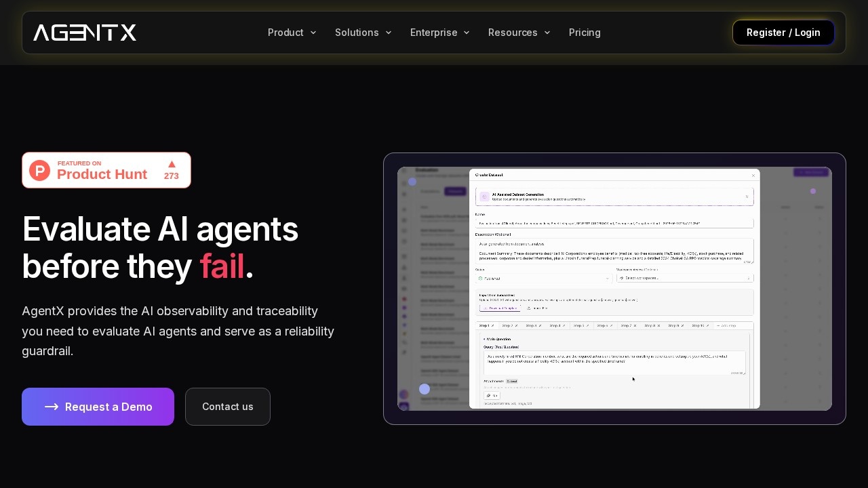Click the red word "fail" in headline
This screenshot has width=868, height=488.
point(222,266)
